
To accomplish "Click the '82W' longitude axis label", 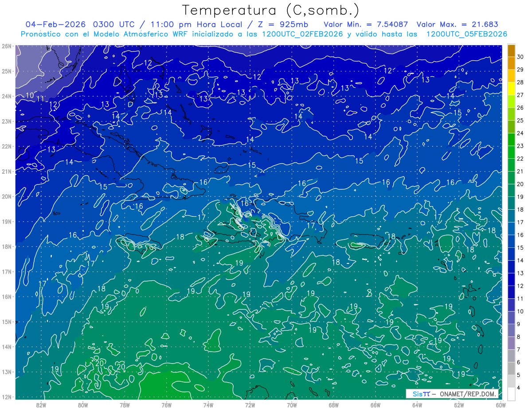I will (x=41, y=404).
